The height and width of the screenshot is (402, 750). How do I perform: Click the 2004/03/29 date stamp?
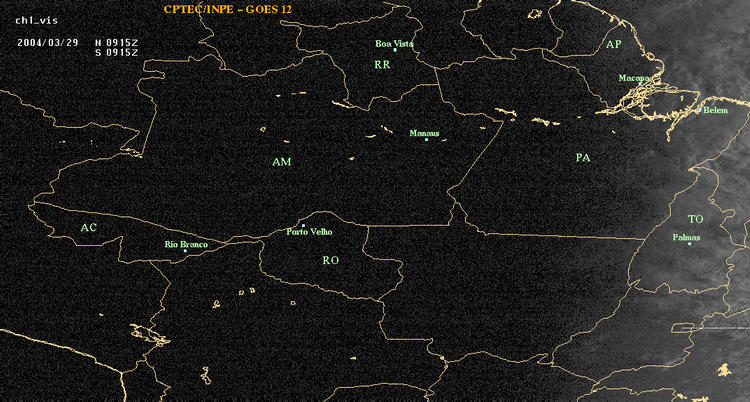pyautogui.click(x=47, y=42)
